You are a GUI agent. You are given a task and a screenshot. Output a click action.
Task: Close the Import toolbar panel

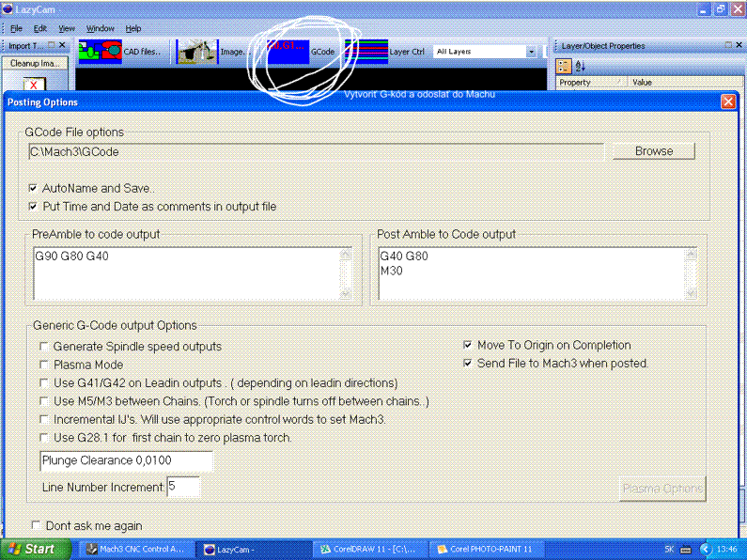[62, 45]
